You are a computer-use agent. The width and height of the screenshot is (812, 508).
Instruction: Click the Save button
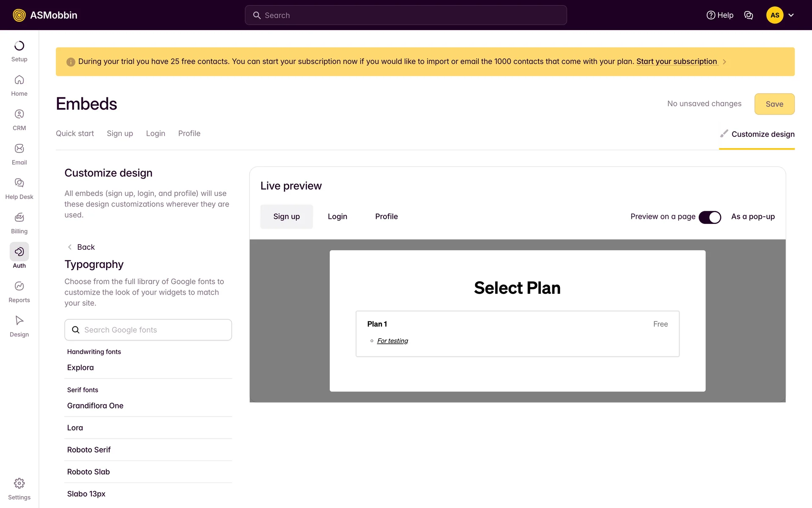(774, 104)
